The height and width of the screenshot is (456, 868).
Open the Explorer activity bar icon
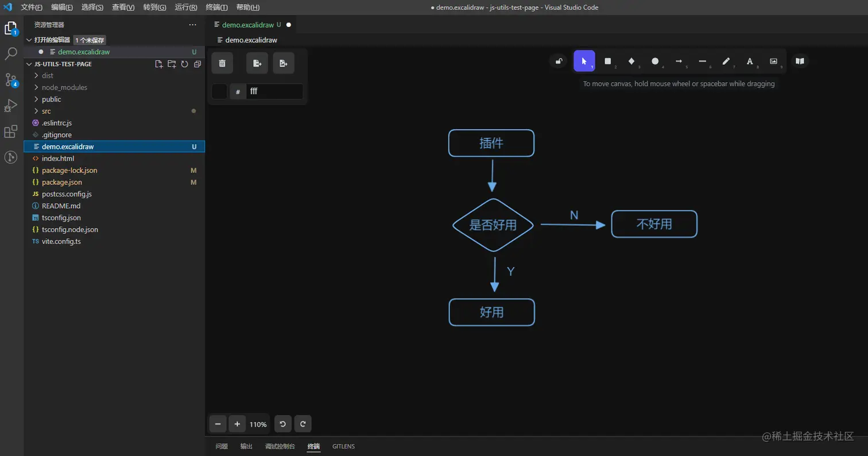pyautogui.click(x=11, y=28)
